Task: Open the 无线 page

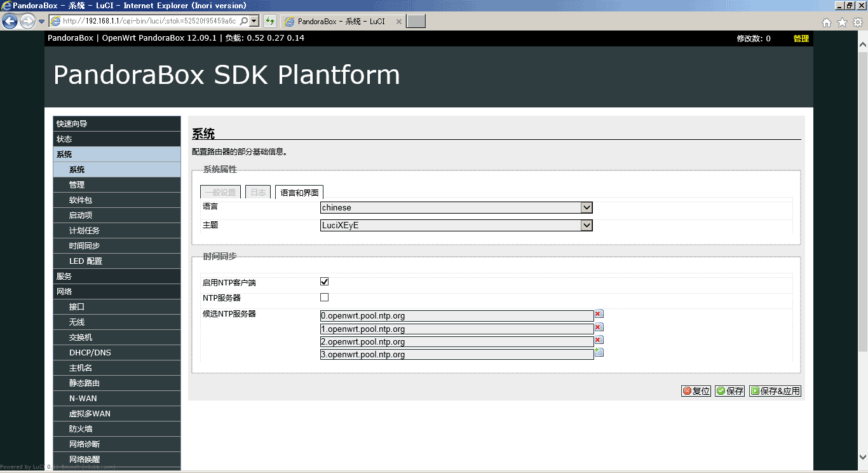Action: pyautogui.click(x=117, y=322)
